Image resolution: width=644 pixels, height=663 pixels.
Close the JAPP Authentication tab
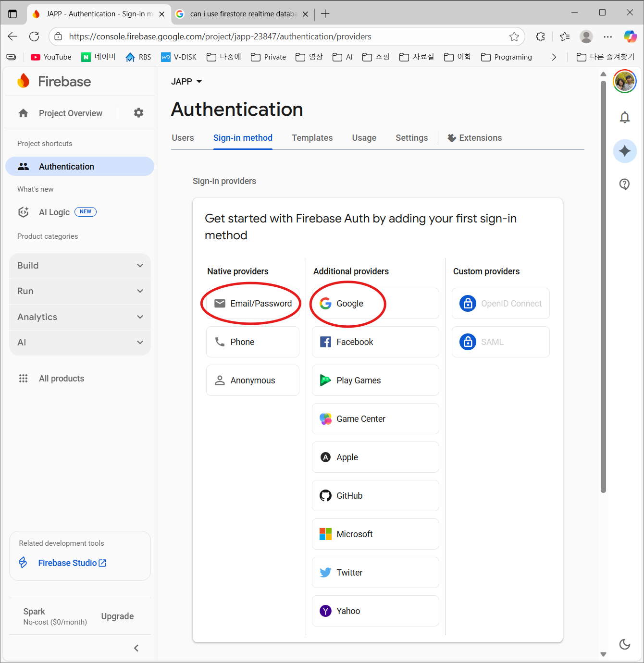162,14
